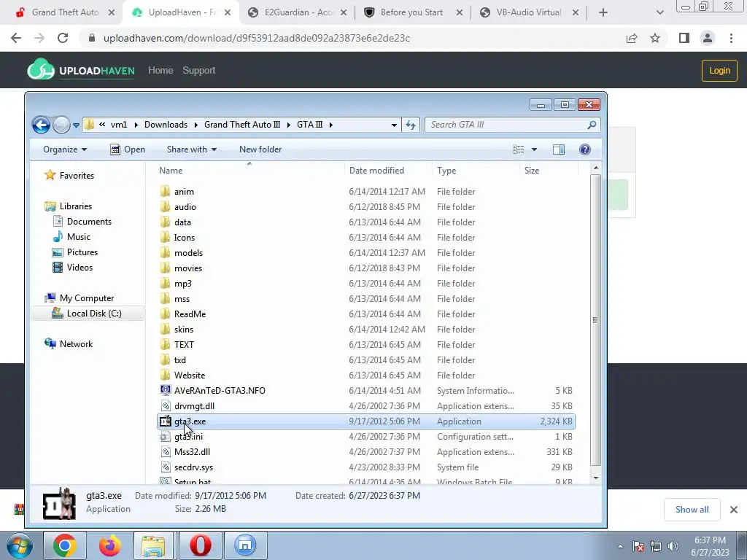747x560 pixels.
Task: Change the view using the view icon
Action: tap(519, 149)
